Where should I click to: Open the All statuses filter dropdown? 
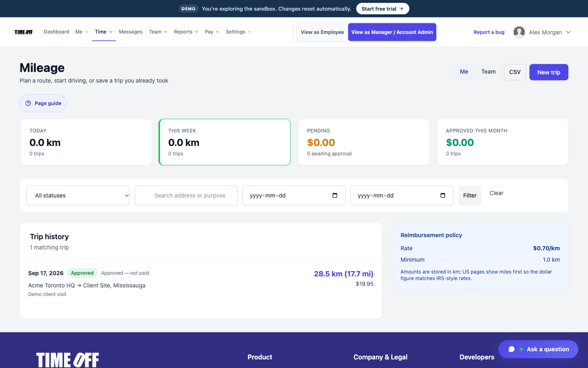click(78, 195)
